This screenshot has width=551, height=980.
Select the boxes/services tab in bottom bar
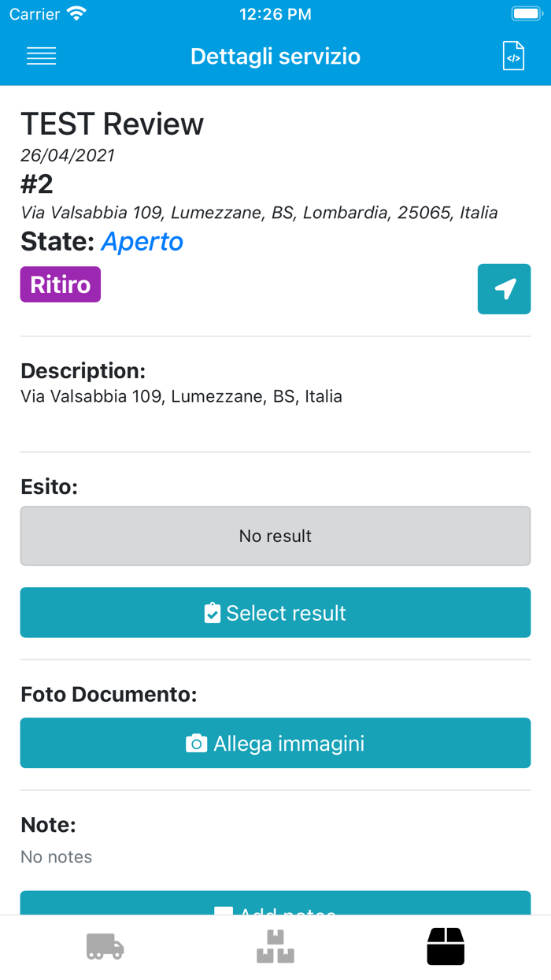[x=446, y=946]
